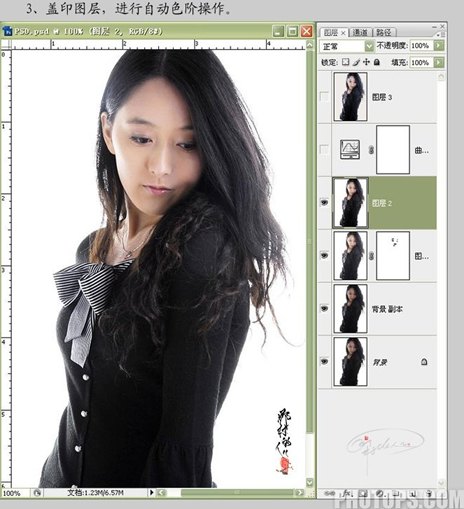This screenshot has height=509, width=464.
Task: Click canvas horizontal scrollbar thumb
Action: pyautogui.click(x=237, y=492)
